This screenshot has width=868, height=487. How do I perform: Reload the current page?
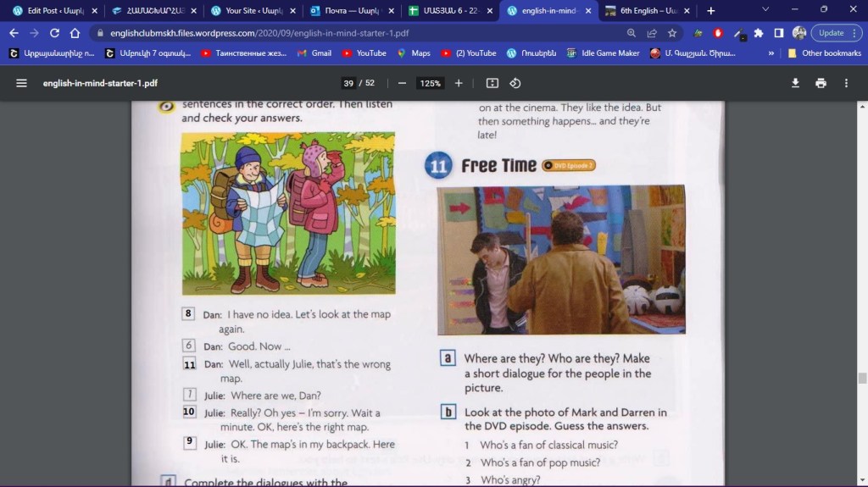(54, 33)
